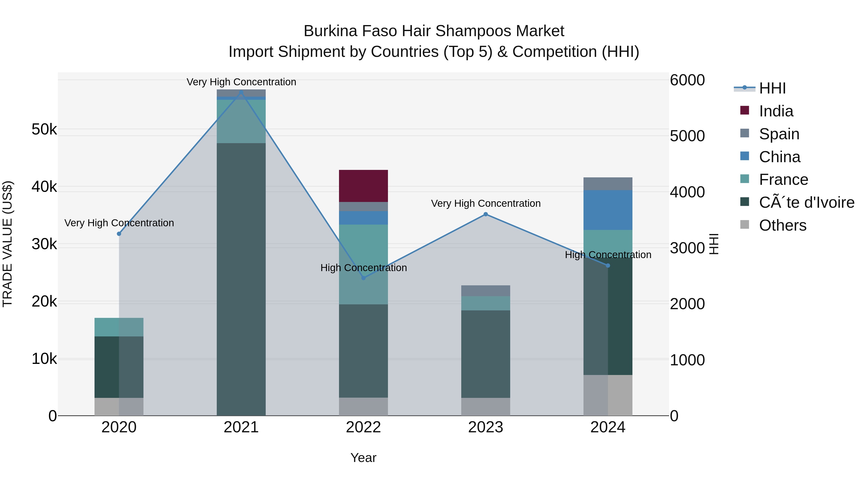Click the 'Burkina Faso Hair Shampoos Market' title
This screenshot has width=868, height=488.
434,31
